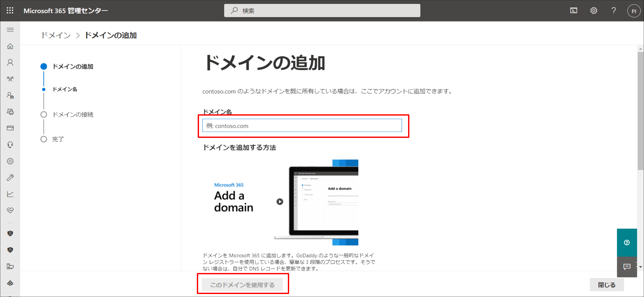Click the Add a domain laptop thumbnail
The width and height of the screenshot is (644, 297).
pyautogui.click(x=316, y=202)
